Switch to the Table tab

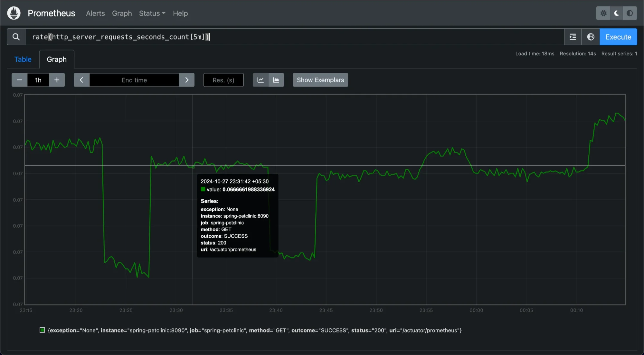(23, 59)
